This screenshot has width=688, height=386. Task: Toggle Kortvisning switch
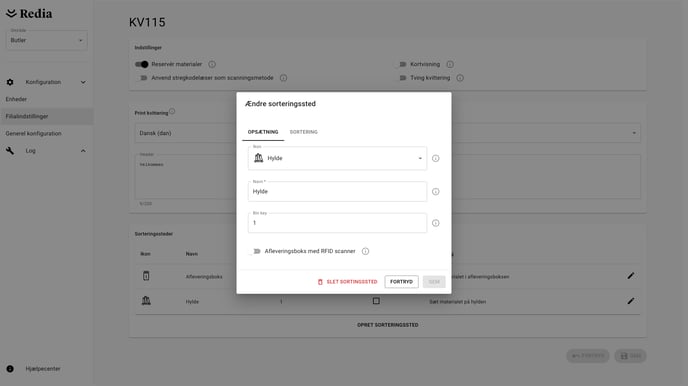point(401,64)
